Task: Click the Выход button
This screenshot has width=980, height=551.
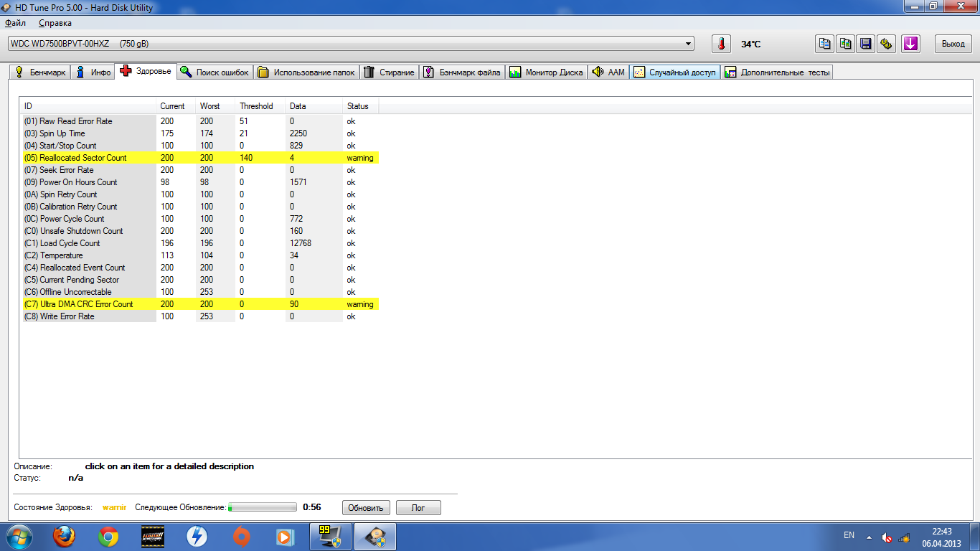Action: coord(953,44)
